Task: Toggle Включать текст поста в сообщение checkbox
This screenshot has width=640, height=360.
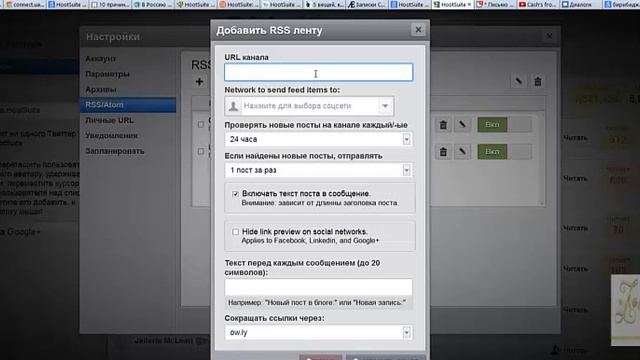Action: click(236, 194)
